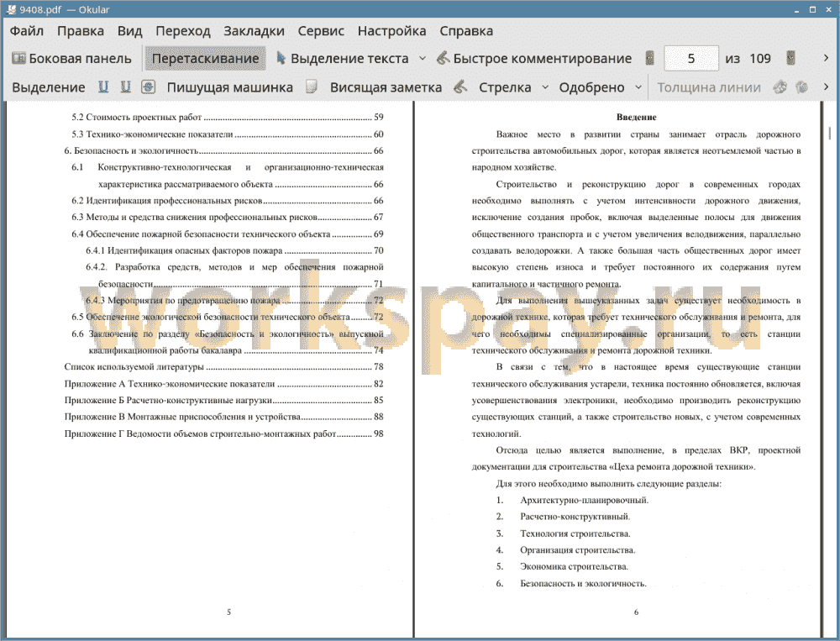Show more annotation toolbar items chevron

coord(826,87)
